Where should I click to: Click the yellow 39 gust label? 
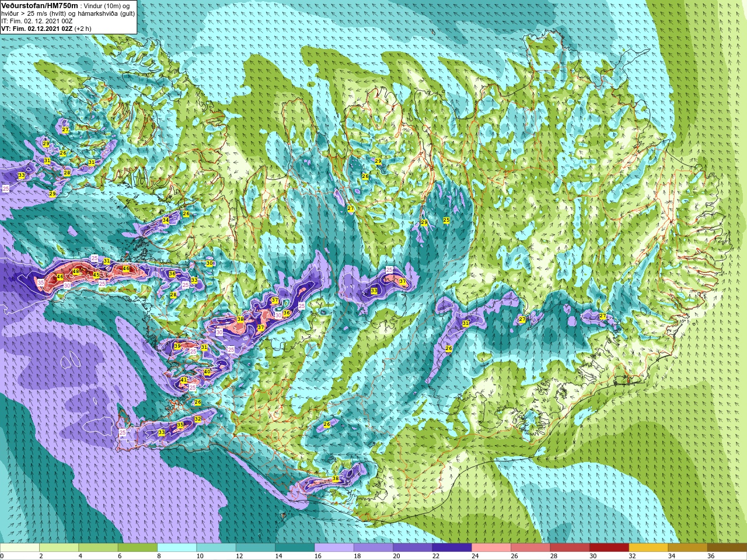coord(177,346)
